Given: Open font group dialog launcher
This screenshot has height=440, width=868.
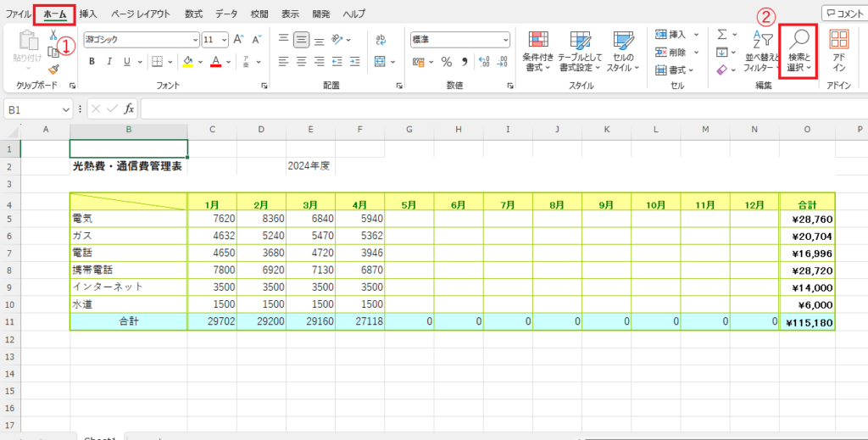Looking at the screenshot, I should click(x=264, y=86).
